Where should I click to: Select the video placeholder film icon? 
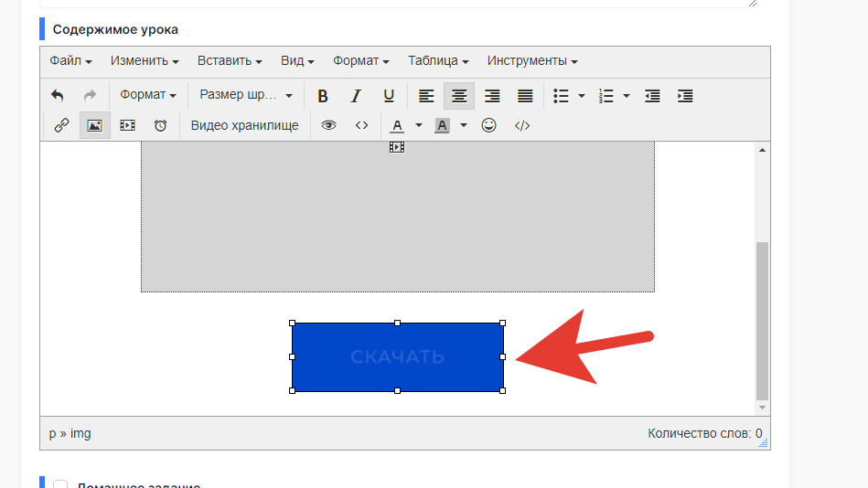coord(397,147)
